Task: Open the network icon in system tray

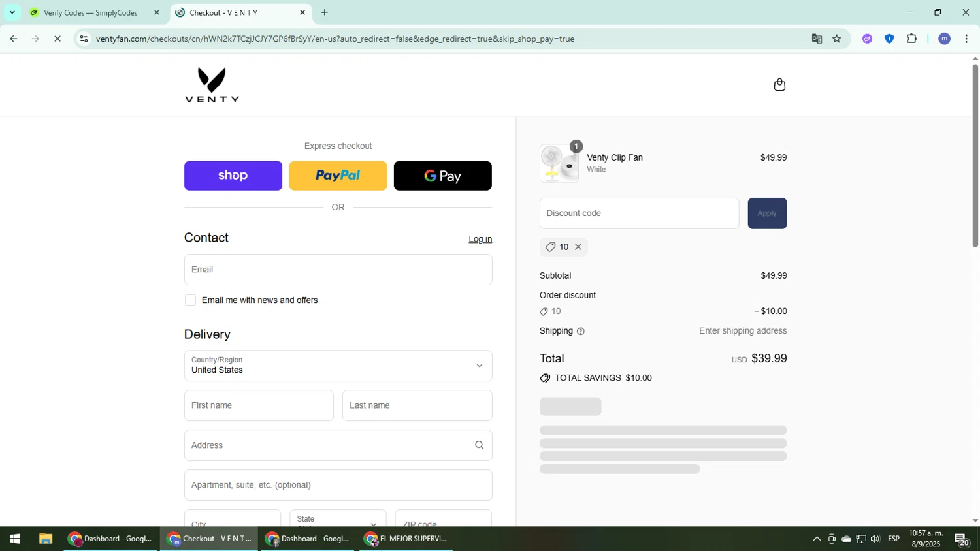Action: click(861, 539)
